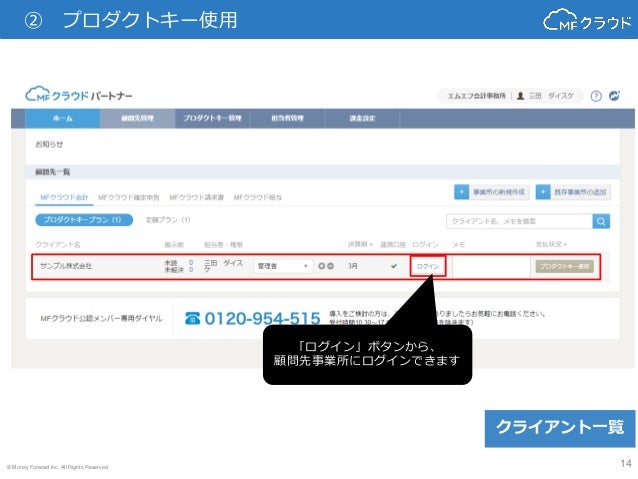The image size is (638, 479).
Task: Click the memo field in サンプル株式会社 row
Action: (491, 267)
